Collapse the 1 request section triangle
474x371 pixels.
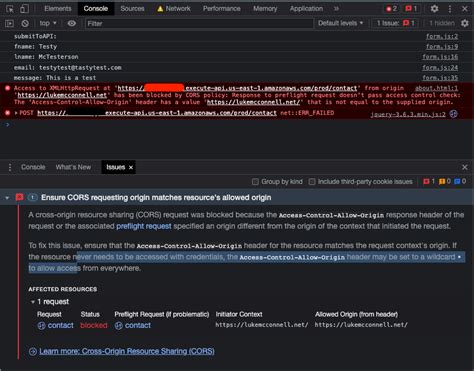coord(33,302)
